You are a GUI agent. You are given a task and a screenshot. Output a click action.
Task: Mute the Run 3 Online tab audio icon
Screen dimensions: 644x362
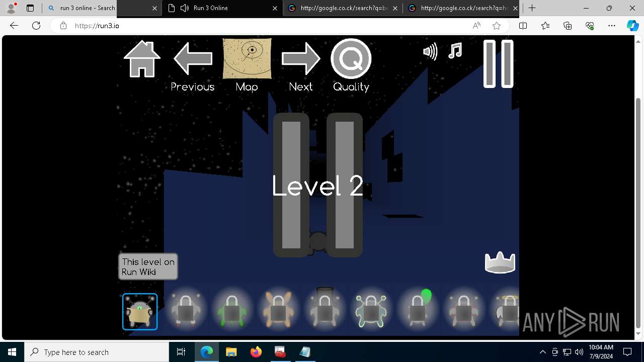click(185, 8)
